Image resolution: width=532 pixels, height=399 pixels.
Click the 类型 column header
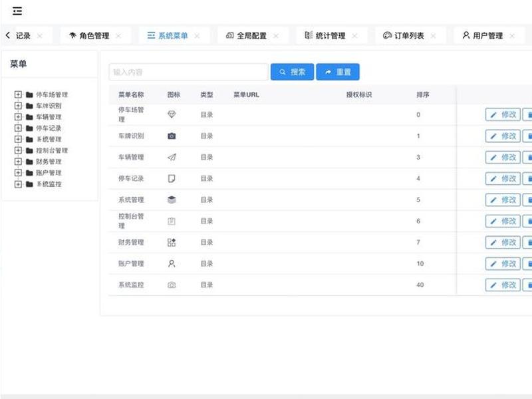pyautogui.click(x=207, y=94)
